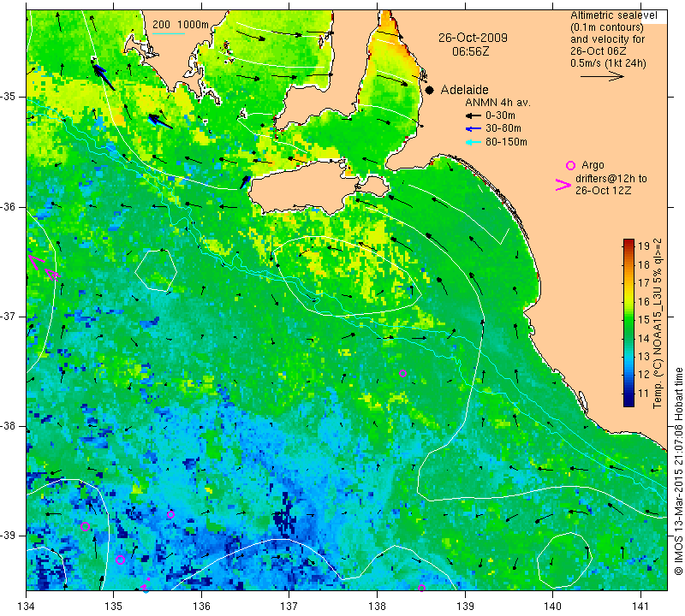The image size is (685, 616).
Task: Click the 'drifters@12h to' legend text
Action: click(x=611, y=179)
